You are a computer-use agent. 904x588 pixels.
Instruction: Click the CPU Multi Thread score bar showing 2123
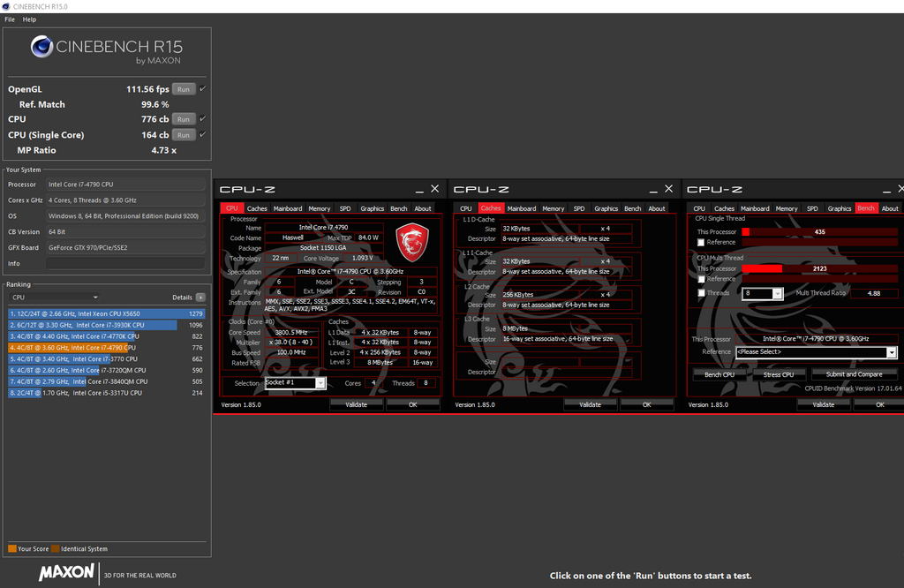tap(821, 268)
